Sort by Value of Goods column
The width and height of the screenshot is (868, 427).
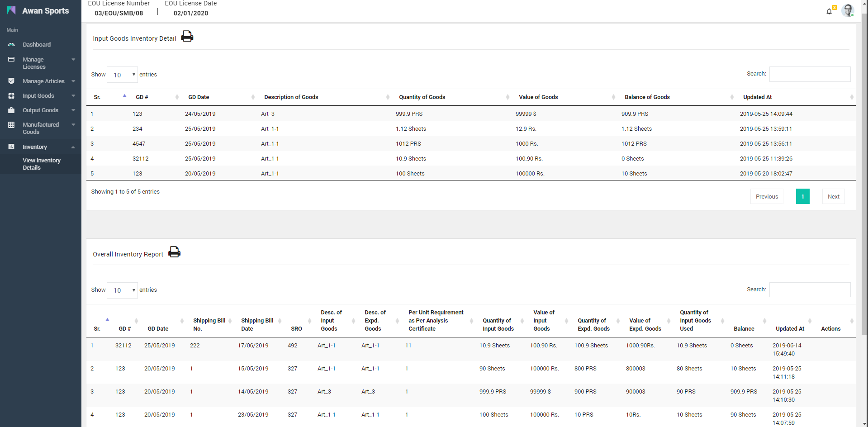pyautogui.click(x=565, y=97)
